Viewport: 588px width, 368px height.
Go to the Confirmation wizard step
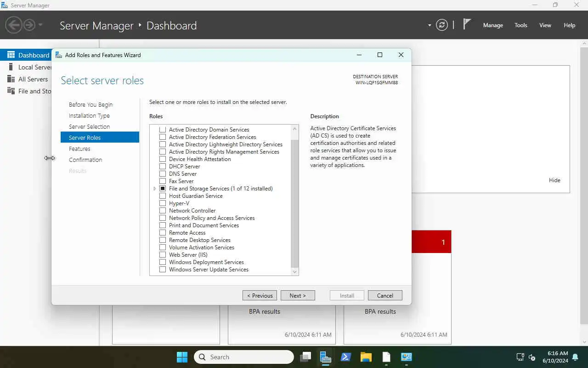85,160
